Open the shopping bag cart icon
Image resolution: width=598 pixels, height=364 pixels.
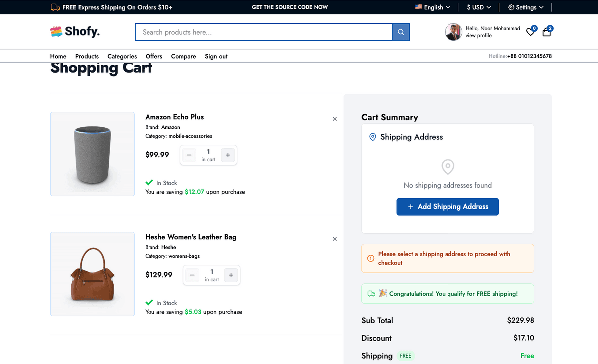(547, 32)
